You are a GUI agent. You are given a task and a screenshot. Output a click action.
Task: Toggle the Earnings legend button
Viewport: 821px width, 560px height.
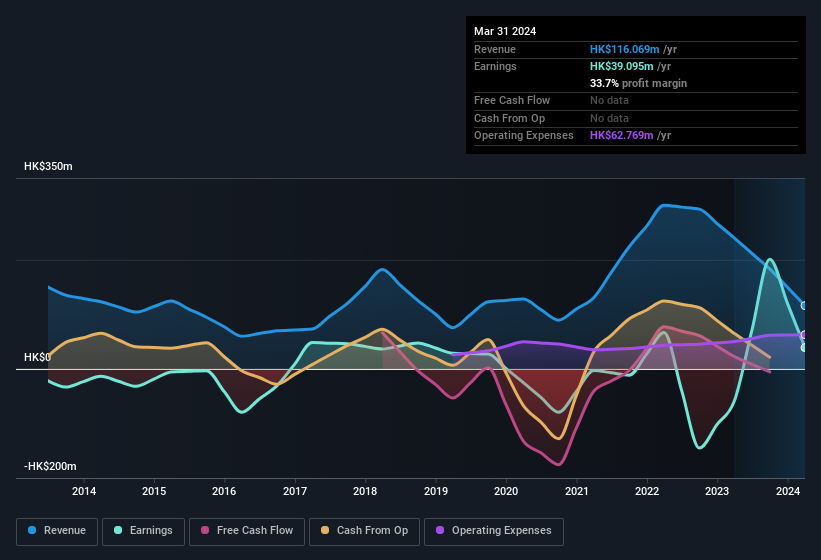click(143, 531)
